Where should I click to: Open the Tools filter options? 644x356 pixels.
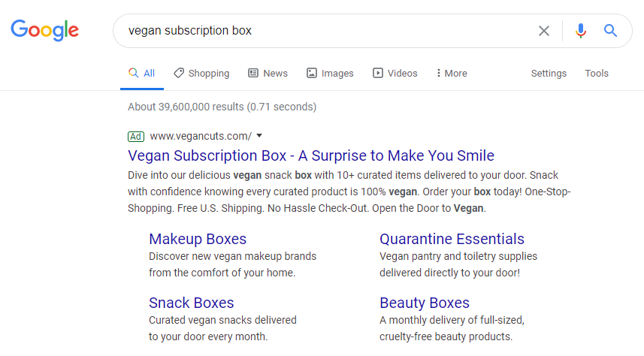[x=597, y=73]
